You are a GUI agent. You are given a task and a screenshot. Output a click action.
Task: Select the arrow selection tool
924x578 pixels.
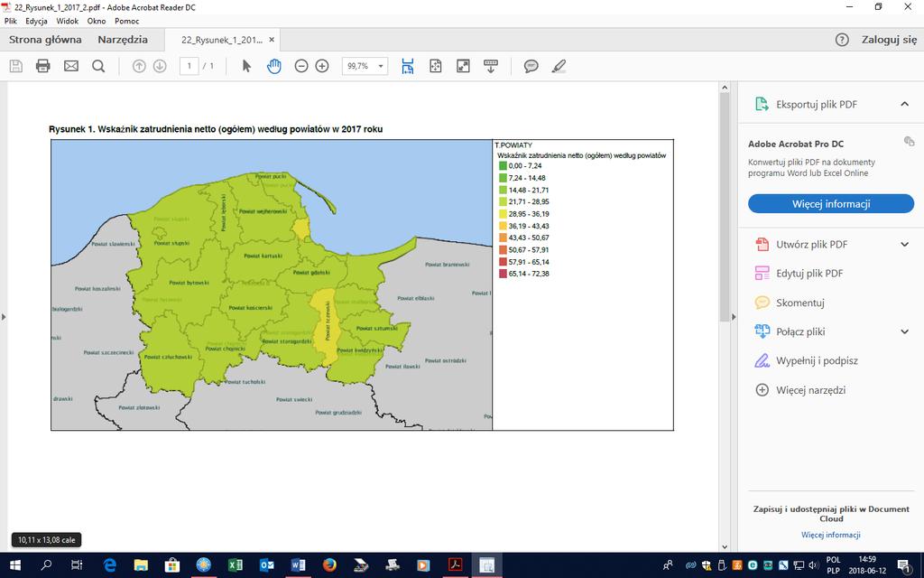tap(246, 66)
